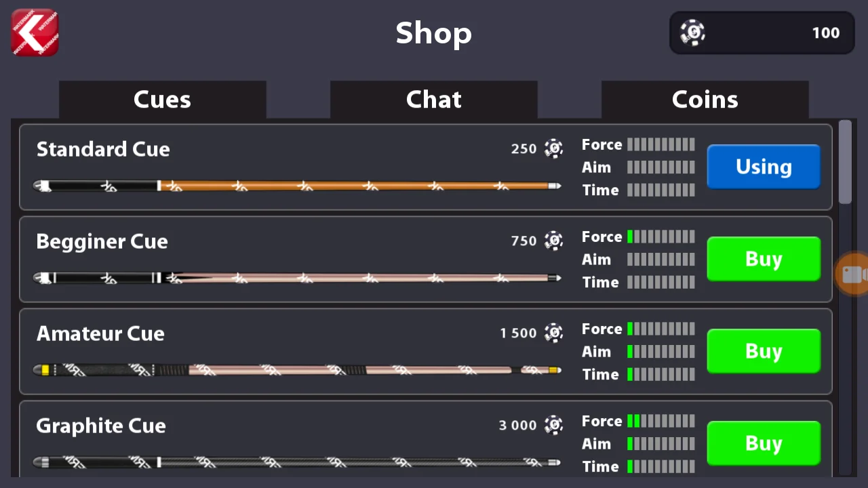Viewport: 868px width, 488px height.
Task: Open the Cues tab
Action: [162, 100]
